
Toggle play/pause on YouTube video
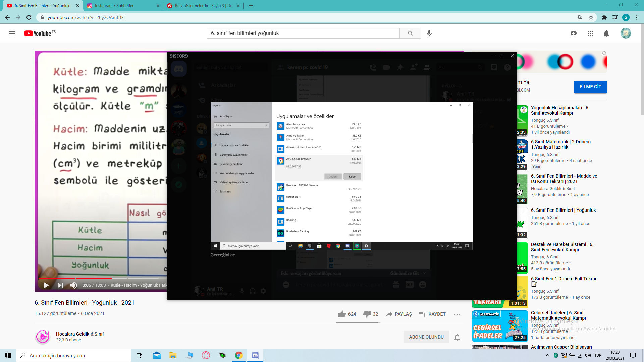[46, 285]
